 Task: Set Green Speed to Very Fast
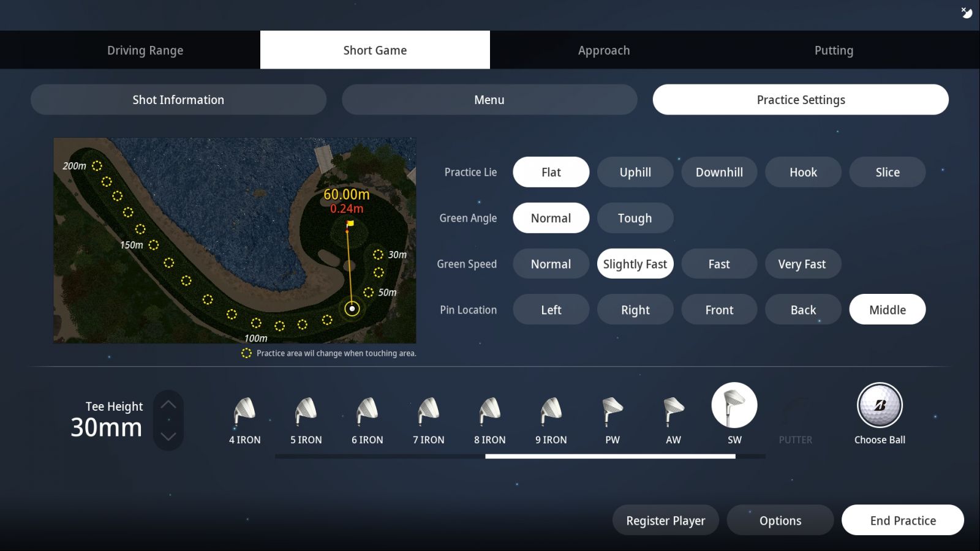click(802, 264)
